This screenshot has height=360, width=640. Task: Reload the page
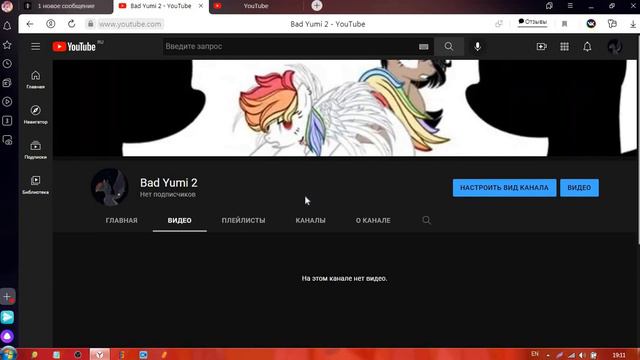[71, 24]
